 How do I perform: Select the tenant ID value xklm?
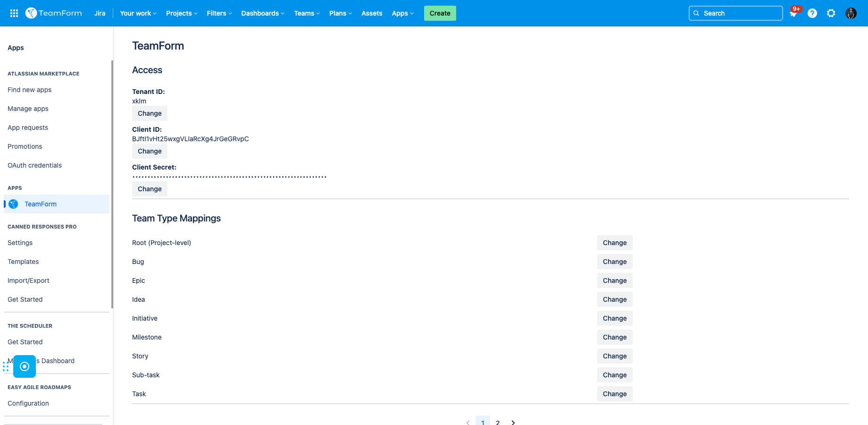(139, 101)
